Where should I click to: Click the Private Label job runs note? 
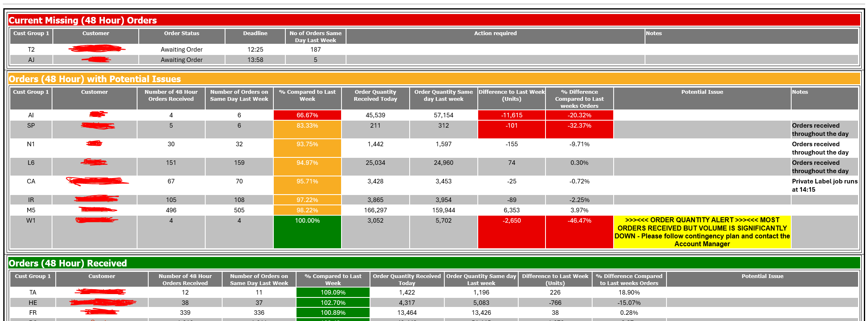824,185
